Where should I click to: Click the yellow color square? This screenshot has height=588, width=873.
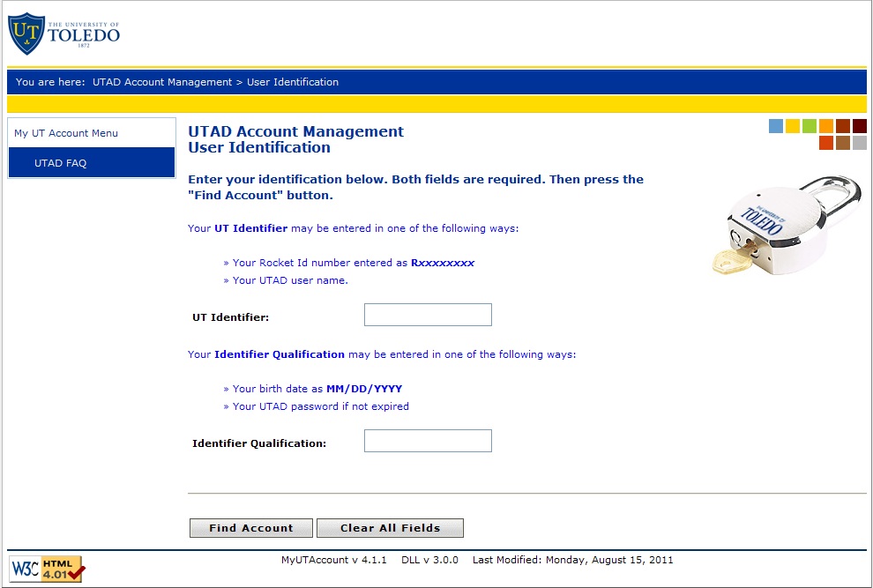coord(793,126)
